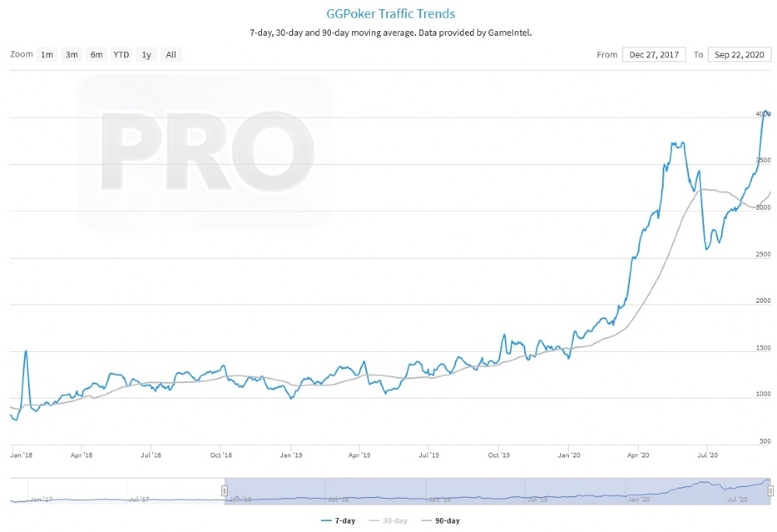The image size is (777, 532).
Task: Click the To date field
Action: coord(739,54)
